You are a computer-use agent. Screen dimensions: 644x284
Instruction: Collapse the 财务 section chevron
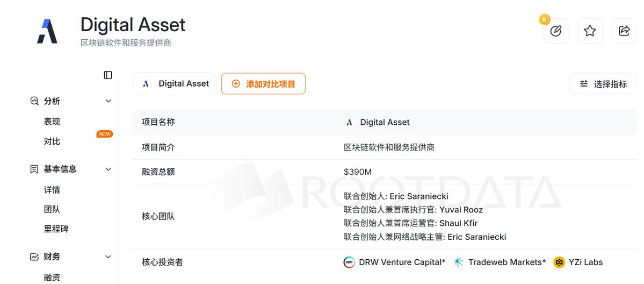point(108,257)
